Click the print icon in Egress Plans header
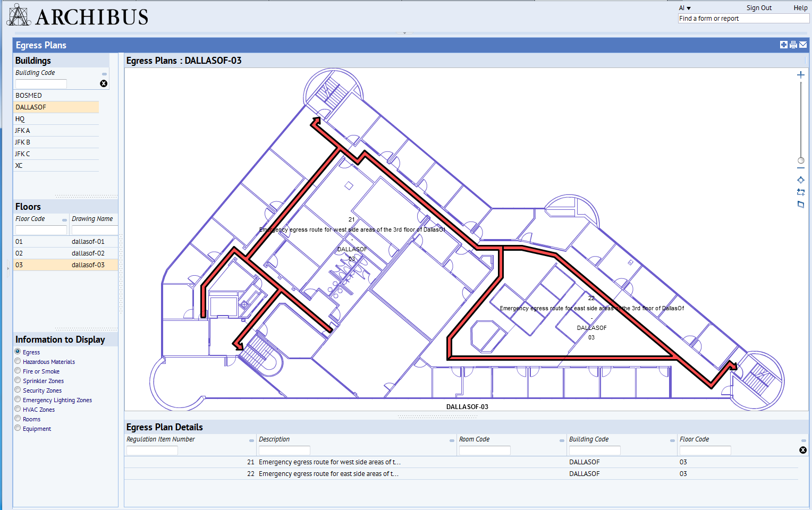This screenshot has width=812, height=510. pyautogui.click(x=793, y=45)
